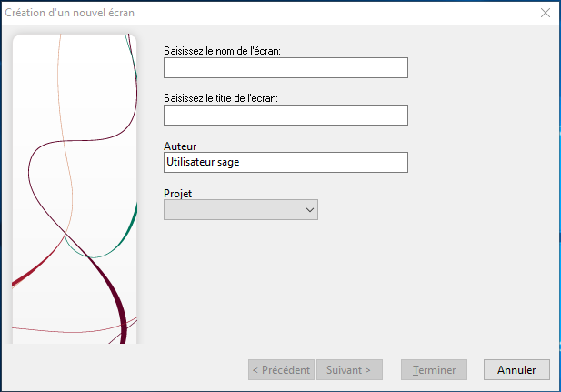The height and width of the screenshot is (392, 561).
Task: Close the dialog with the X icon
Action: point(545,13)
